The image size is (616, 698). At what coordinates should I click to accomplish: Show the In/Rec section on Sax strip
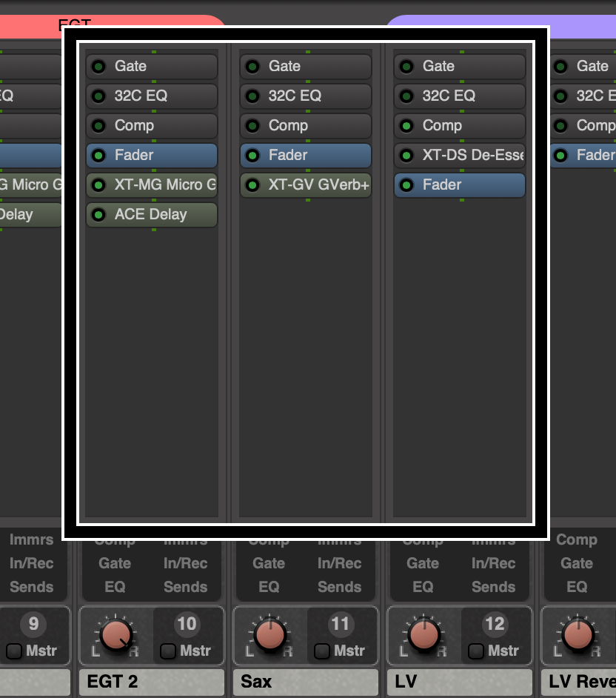[x=339, y=563]
